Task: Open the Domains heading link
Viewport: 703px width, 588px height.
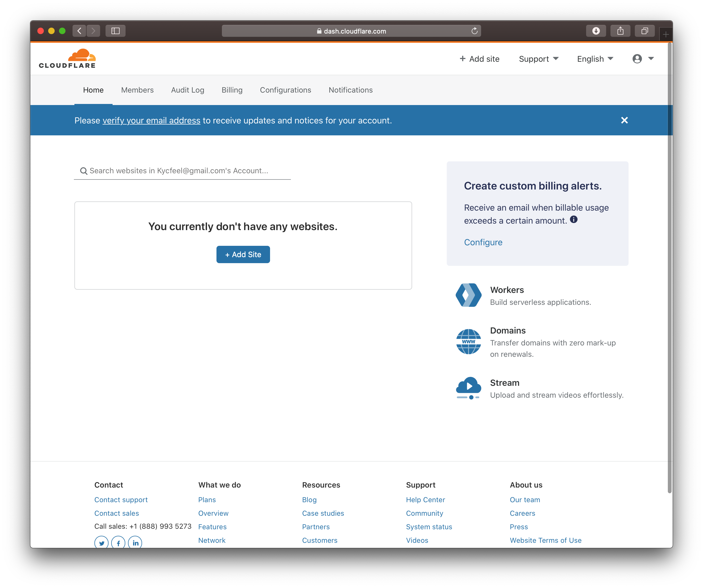Action: point(508,331)
